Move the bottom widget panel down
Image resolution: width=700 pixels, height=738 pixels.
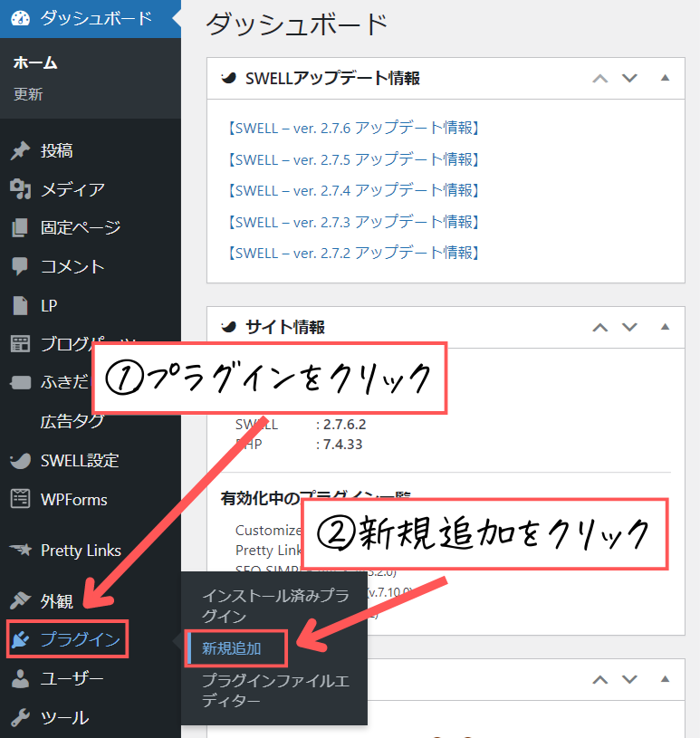coord(629,680)
